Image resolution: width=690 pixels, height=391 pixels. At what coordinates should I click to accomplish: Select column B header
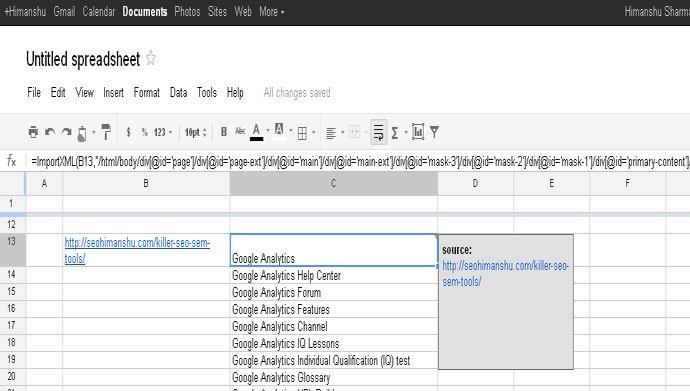coord(146,183)
